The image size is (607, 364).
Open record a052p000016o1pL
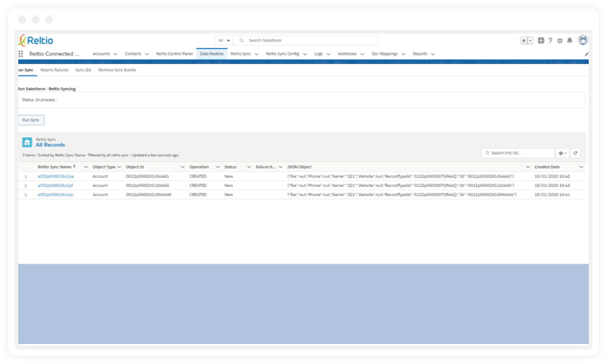coord(56,195)
